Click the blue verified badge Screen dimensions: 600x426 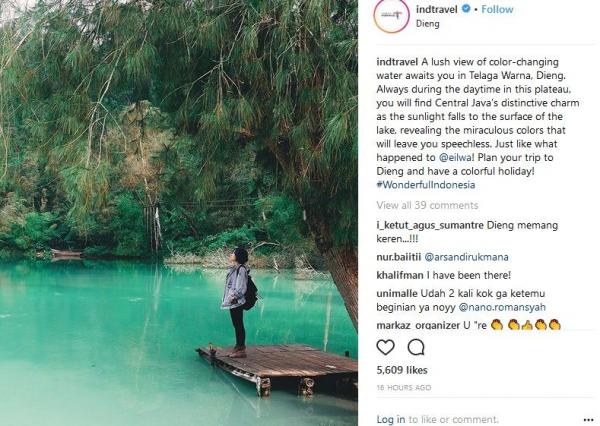(465, 9)
